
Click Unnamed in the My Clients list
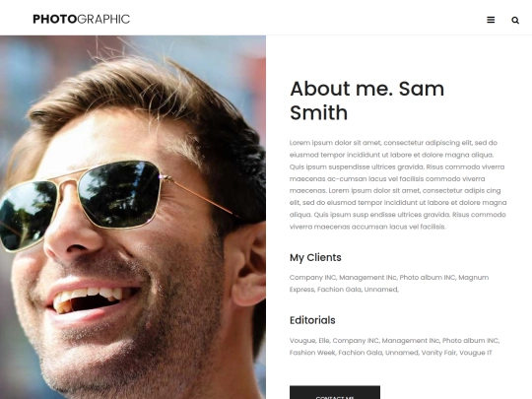(380, 290)
